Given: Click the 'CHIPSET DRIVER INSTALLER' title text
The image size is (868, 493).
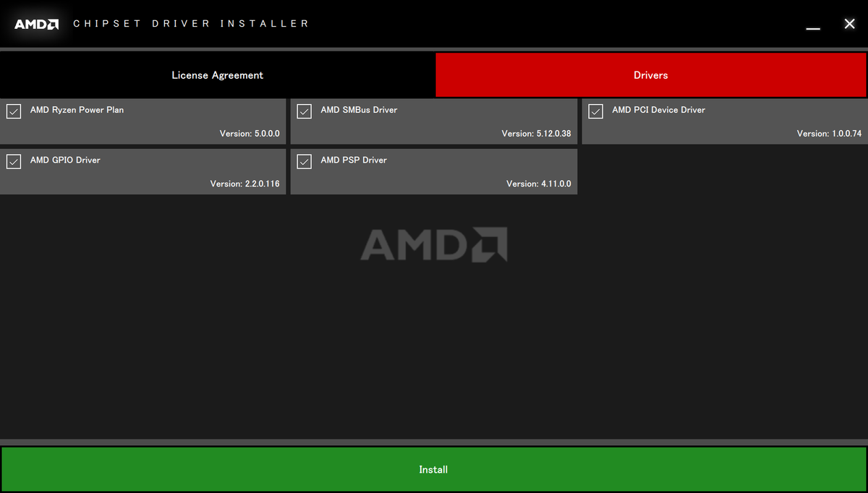Looking at the screenshot, I should pos(191,24).
